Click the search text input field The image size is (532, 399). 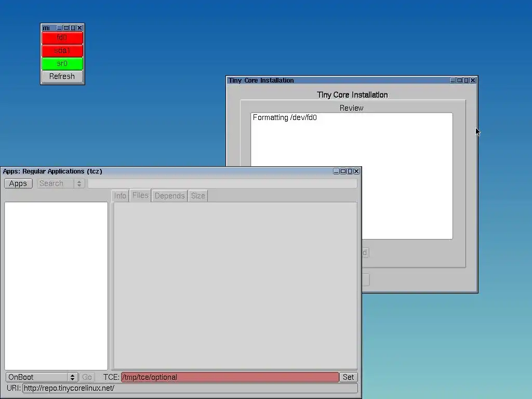point(222,183)
